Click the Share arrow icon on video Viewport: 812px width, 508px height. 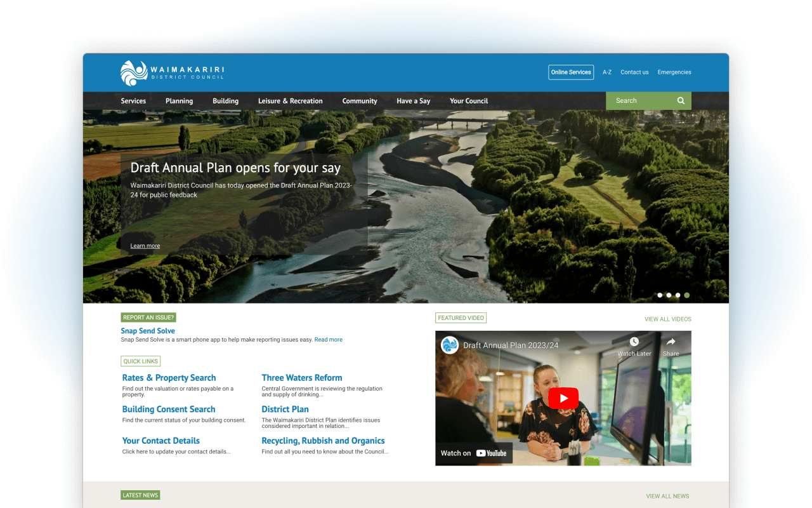click(x=671, y=342)
